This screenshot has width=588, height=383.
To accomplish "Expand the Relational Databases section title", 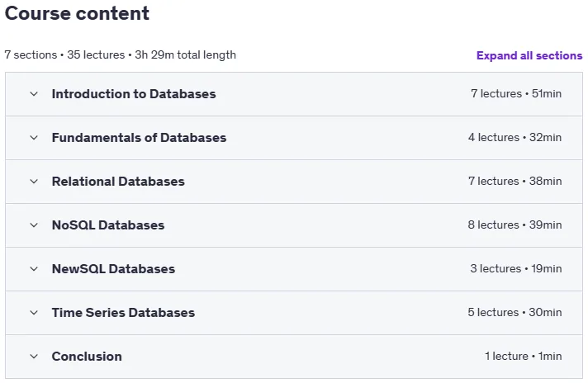I will click(x=118, y=182).
